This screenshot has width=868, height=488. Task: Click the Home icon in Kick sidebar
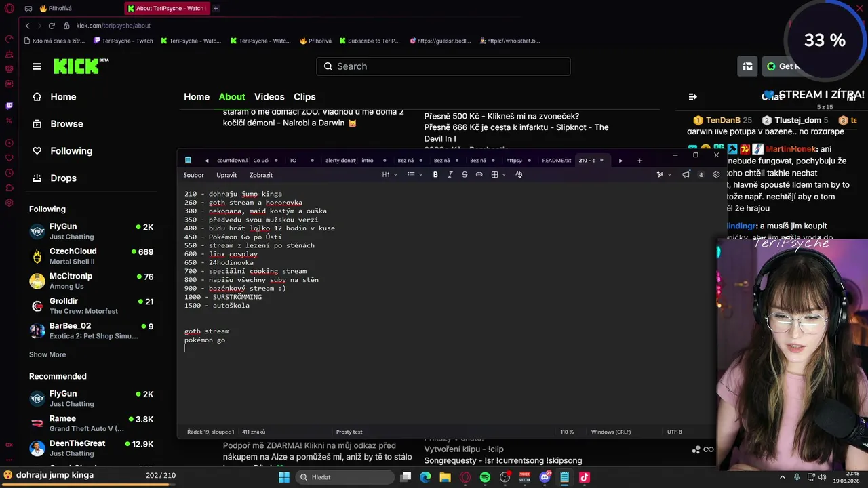pyautogui.click(x=37, y=97)
